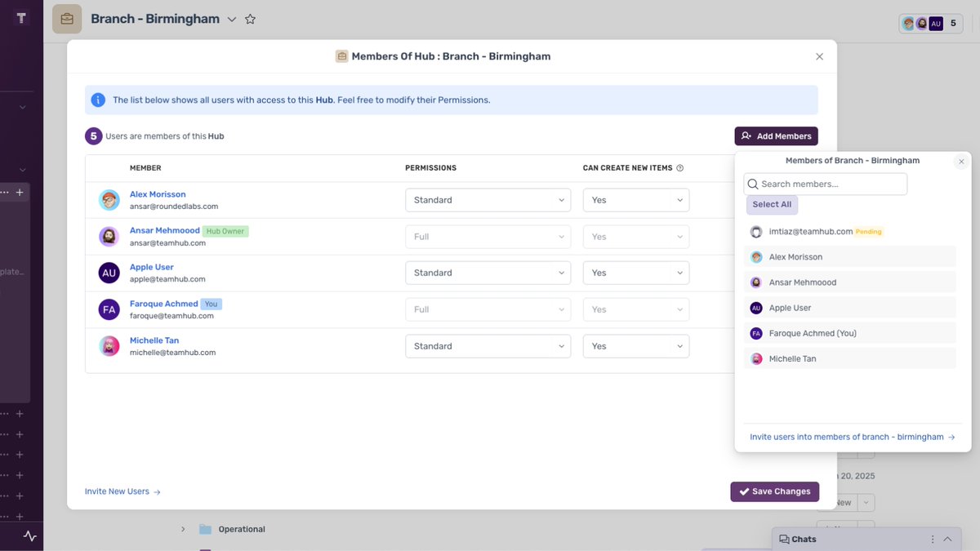The height and width of the screenshot is (551, 980).
Task: Open Michelle Tan's Permissions dropdown
Action: (488, 346)
